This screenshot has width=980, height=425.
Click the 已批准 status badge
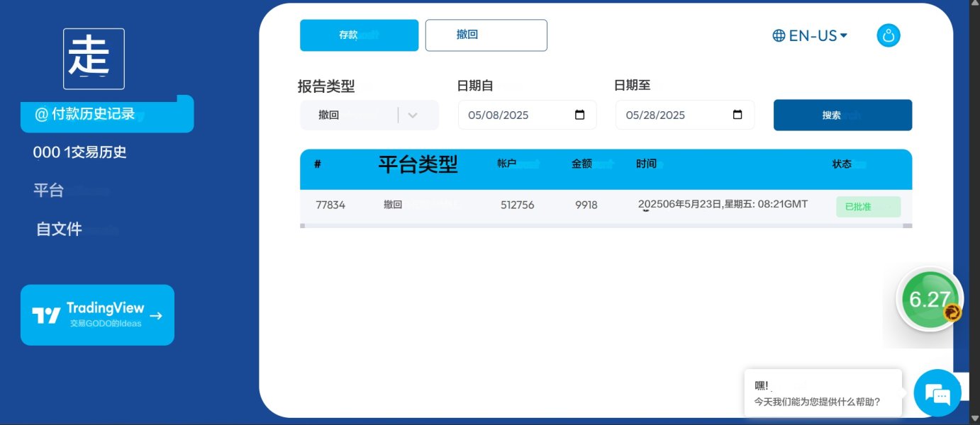[868, 207]
